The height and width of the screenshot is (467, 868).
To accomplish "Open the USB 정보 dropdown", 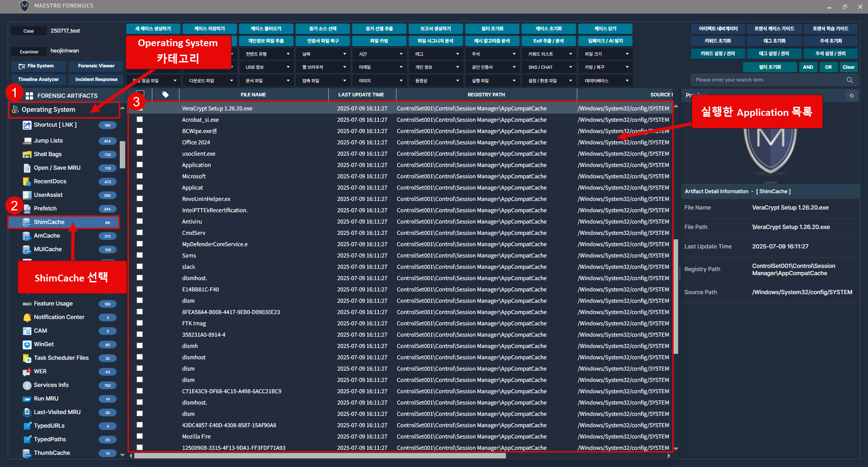I will [x=267, y=67].
